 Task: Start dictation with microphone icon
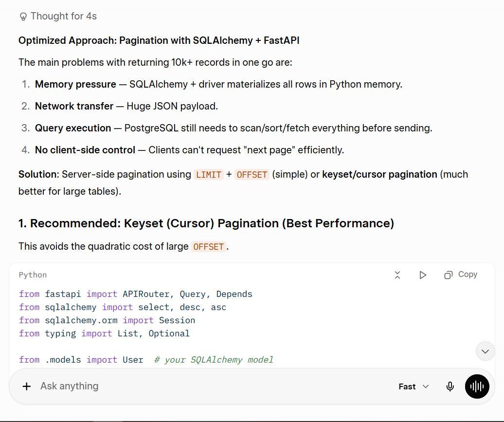450,386
